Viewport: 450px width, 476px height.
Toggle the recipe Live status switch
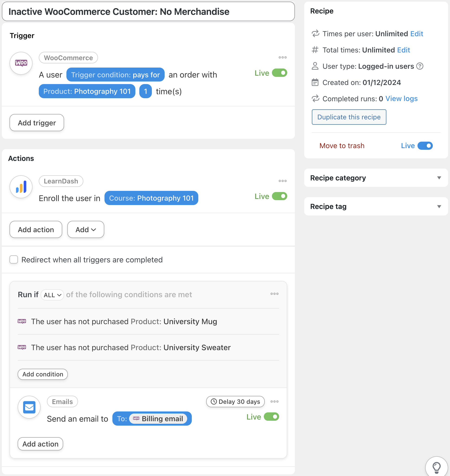coord(425,146)
